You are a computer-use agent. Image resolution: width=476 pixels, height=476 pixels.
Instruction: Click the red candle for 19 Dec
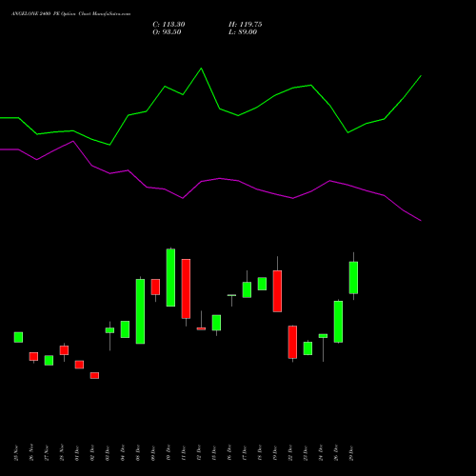277,291
